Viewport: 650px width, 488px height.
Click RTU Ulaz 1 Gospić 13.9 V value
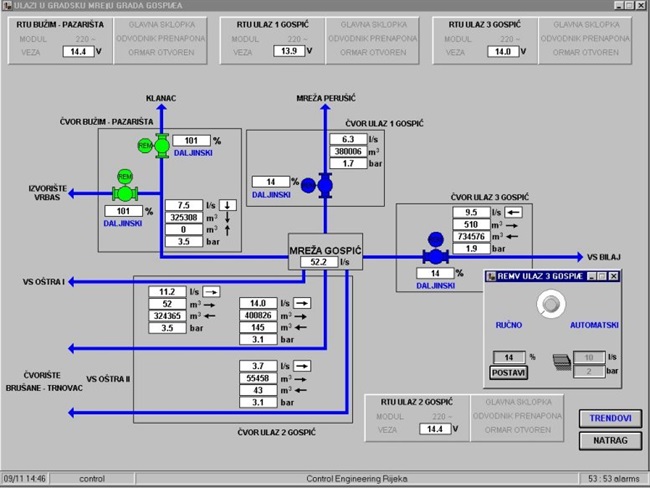pos(289,51)
